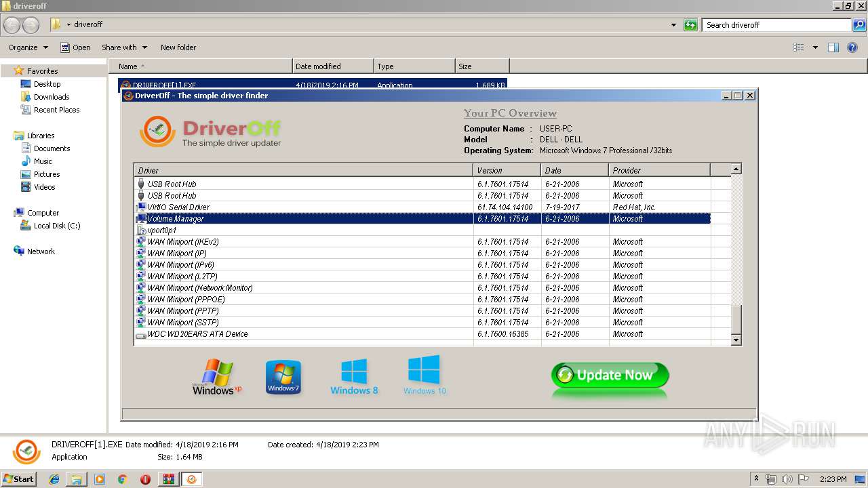Select the WAN Miniport (Network Monitor) row
Screen dimensions: 868x488
[x=422, y=288]
